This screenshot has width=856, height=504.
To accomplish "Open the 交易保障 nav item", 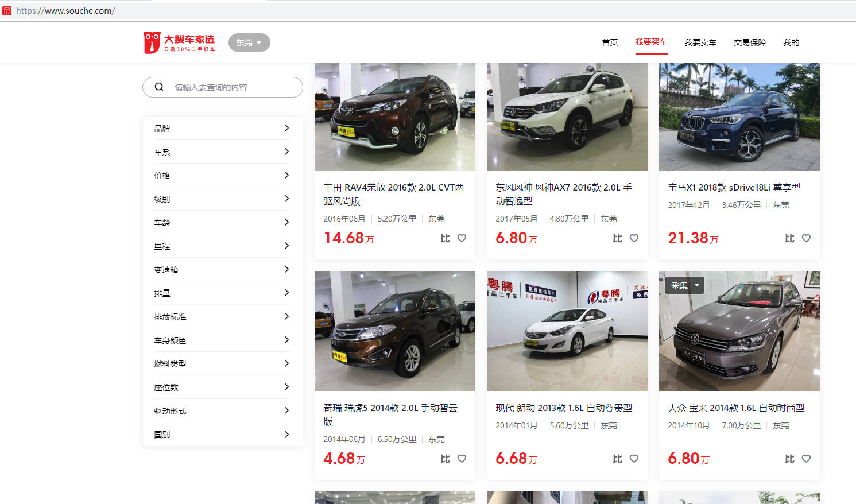I will pos(750,42).
